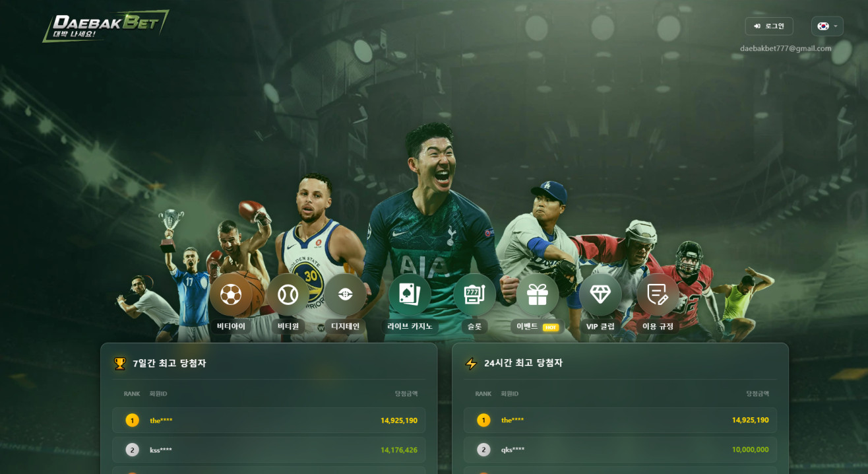
Task: Open the 비티아이 soccer ball icon
Action: (231, 294)
